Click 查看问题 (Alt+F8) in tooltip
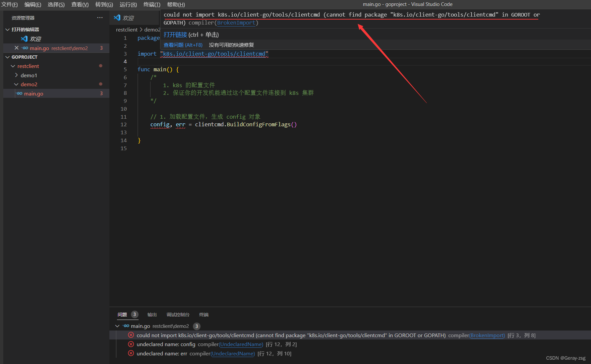 [x=183, y=45]
